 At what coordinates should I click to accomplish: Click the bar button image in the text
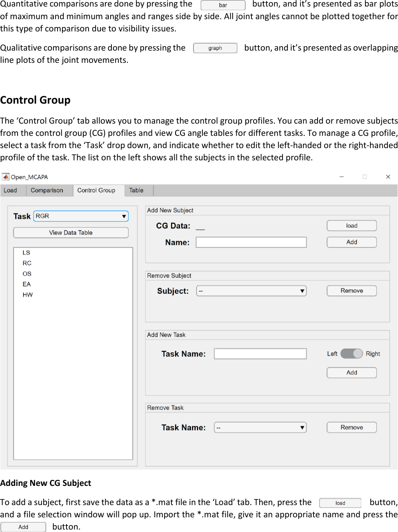[223, 5]
